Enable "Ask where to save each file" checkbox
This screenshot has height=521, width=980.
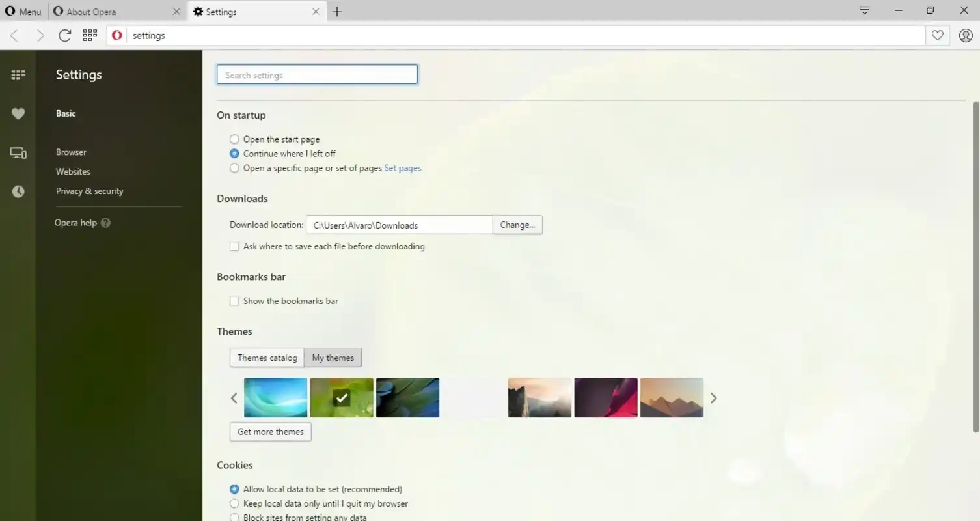tap(234, 247)
